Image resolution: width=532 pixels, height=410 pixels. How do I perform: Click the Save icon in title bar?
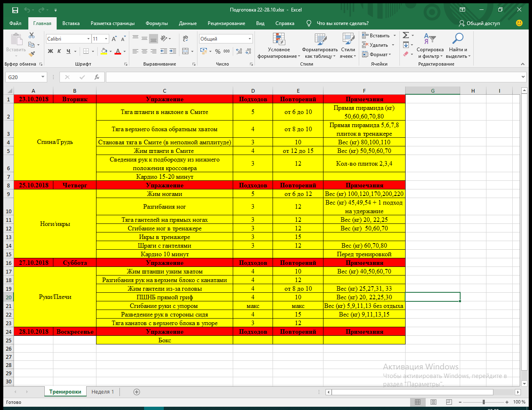tap(15, 10)
